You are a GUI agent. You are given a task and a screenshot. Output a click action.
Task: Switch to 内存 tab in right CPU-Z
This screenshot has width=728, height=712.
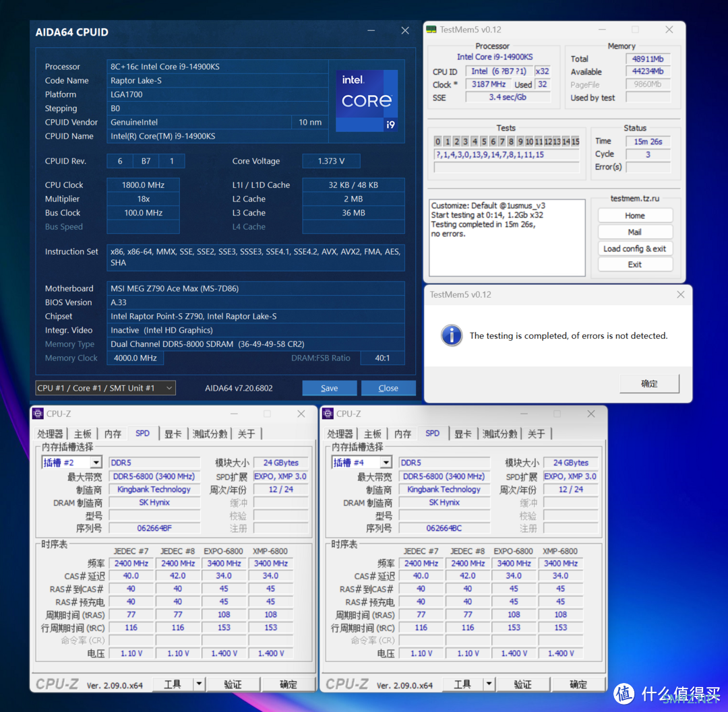coord(402,434)
